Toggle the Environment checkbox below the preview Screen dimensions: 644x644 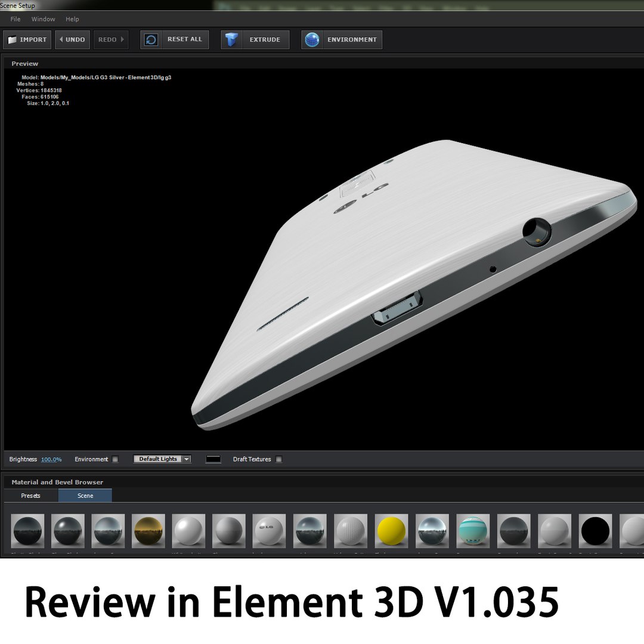coord(116,459)
